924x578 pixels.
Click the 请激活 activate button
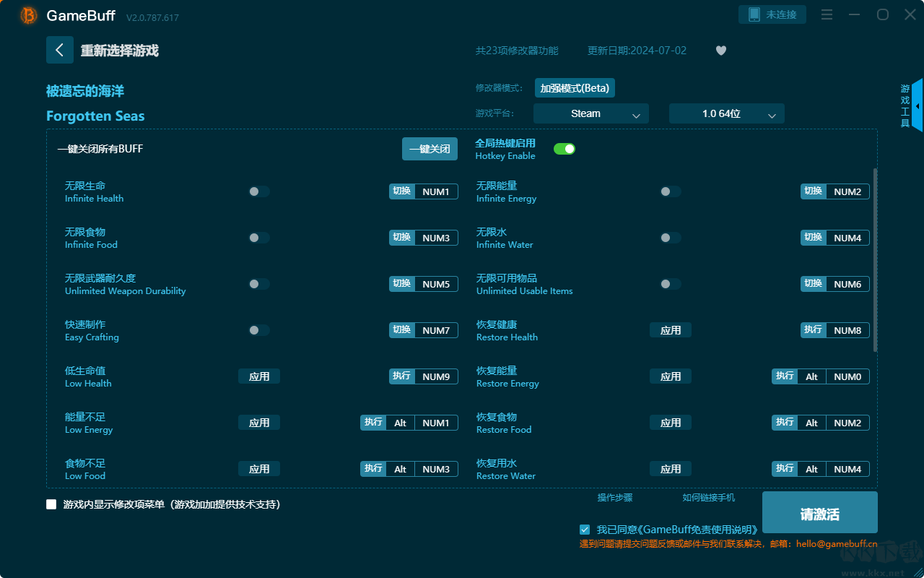[x=819, y=513]
